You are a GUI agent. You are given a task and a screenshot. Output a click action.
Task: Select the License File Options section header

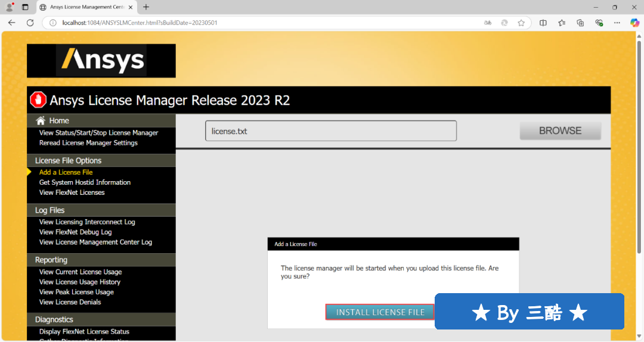101,160
